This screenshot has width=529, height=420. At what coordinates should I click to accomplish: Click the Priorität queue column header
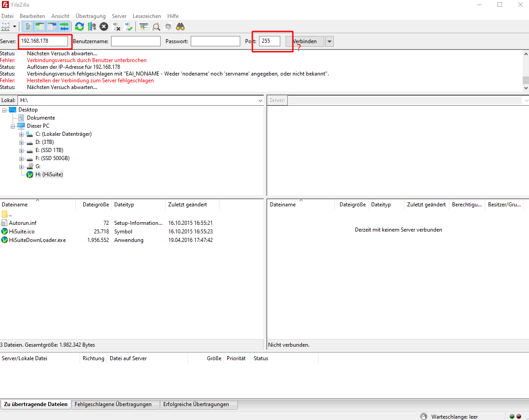click(x=236, y=358)
